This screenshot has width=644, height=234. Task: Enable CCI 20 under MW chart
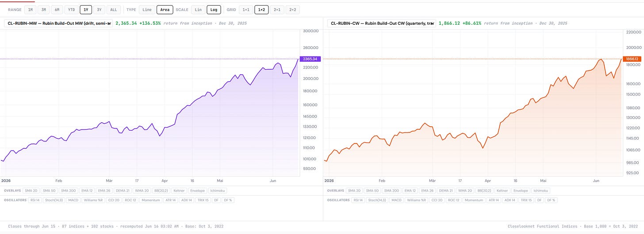click(114, 200)
